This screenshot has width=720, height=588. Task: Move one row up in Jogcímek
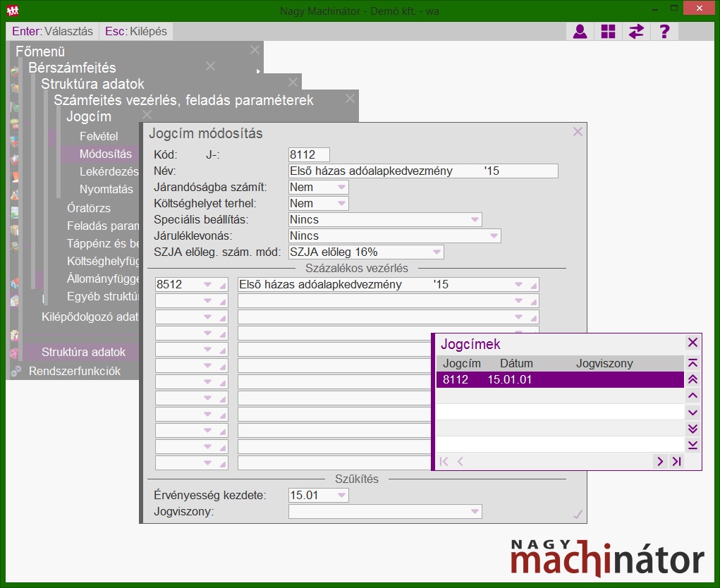click(x=693, y=396)
